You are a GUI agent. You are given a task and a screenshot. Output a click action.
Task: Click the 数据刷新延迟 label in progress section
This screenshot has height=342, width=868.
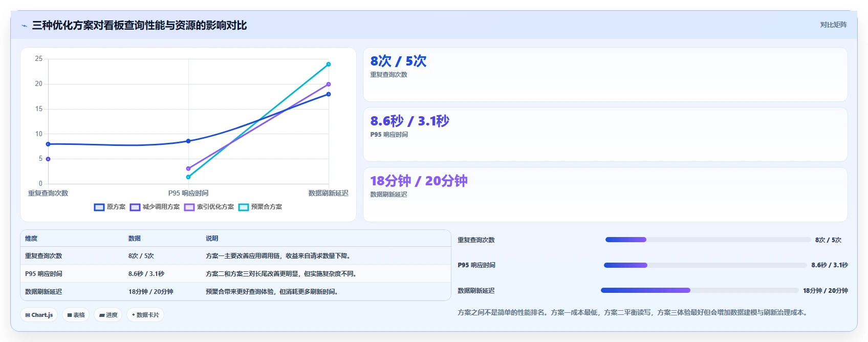click(x=476, y=291)
